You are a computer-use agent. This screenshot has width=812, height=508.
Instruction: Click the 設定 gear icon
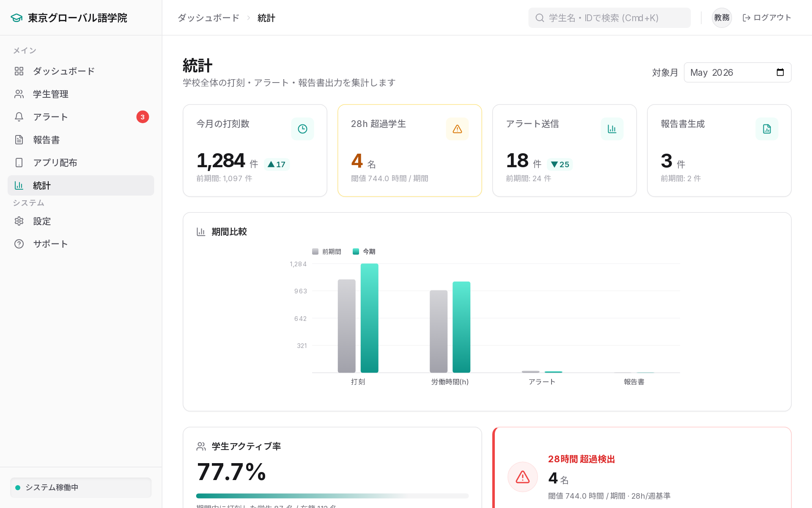click(19, 221)
